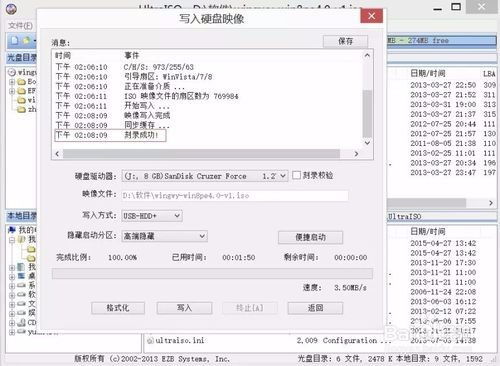This screenshot has width=500, height=366.
Task: Click the EF folder icon in disc tree
Action: click(x=22, y=91)
